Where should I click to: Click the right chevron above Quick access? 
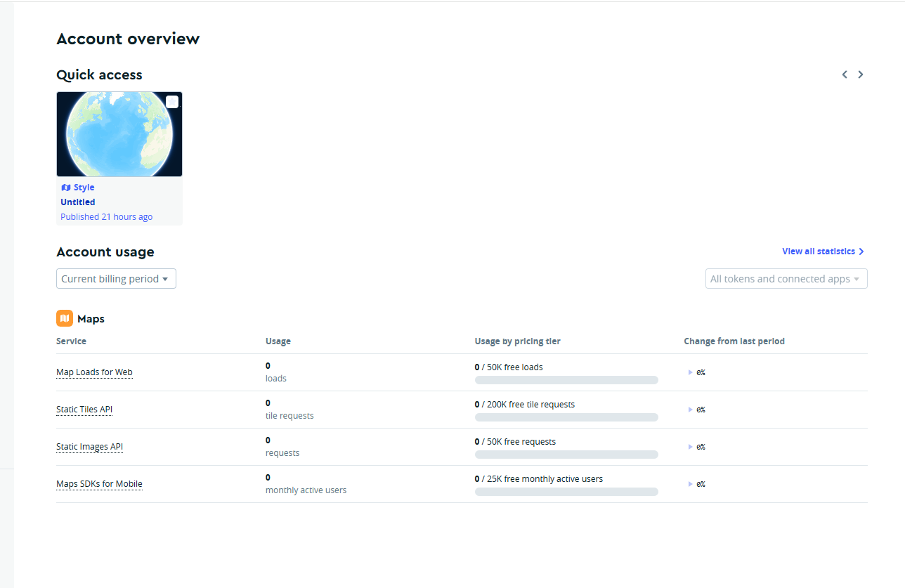pos(860,74)
